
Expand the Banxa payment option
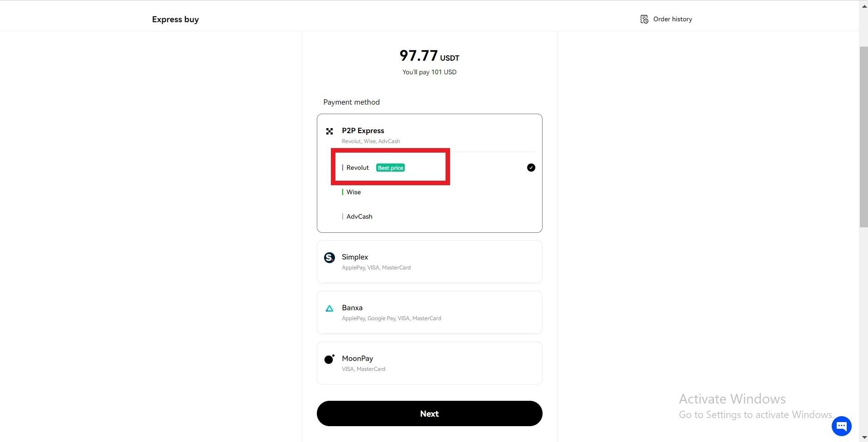click(429, 312)
